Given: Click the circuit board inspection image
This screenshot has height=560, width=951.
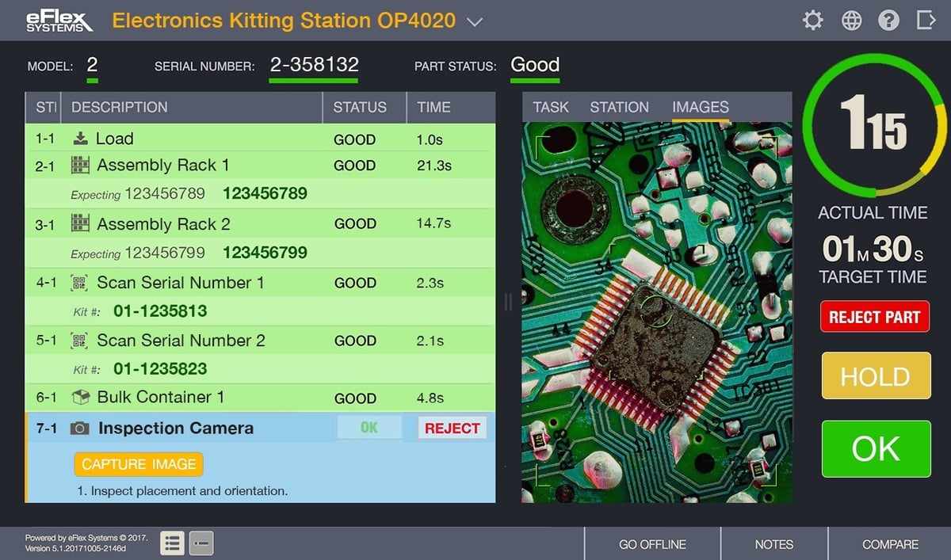Looking at the screenshot, I should pyautogui.click(x=657, y=312).
